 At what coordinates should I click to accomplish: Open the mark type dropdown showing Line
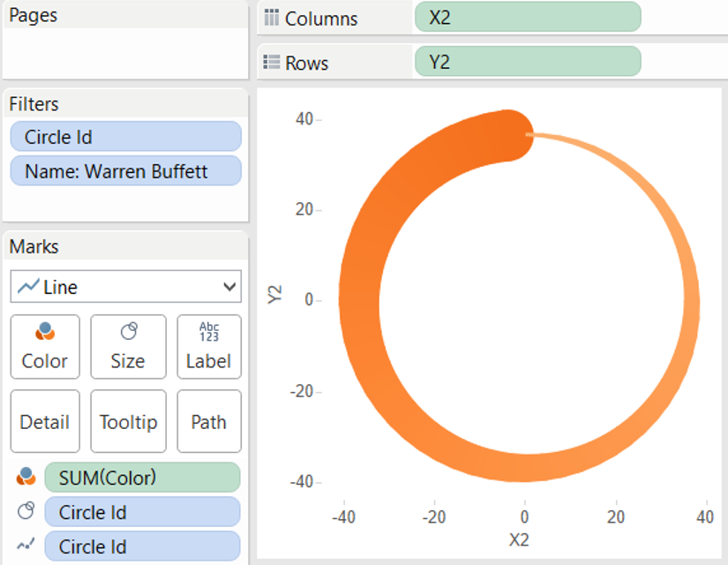tap(125, 286)
